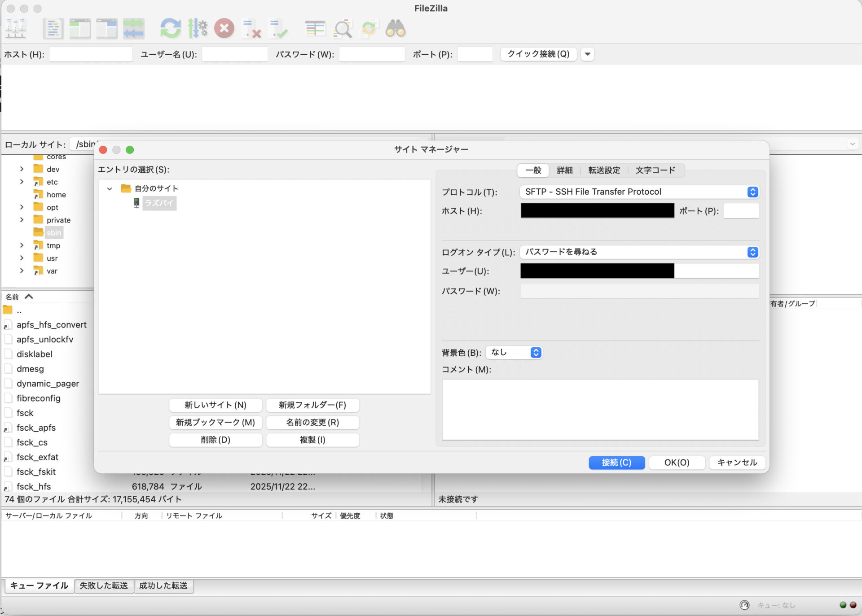The width and height of the screenshot is (862, 616).
Task: Open the Site Manager toolbar icon
Action: (x=16, y=29)
